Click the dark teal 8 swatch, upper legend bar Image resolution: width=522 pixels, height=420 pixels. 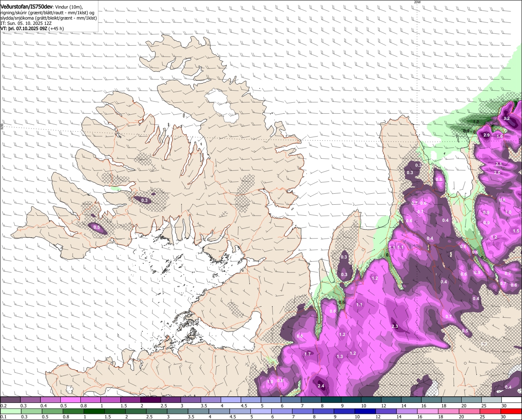click(331, 400)
